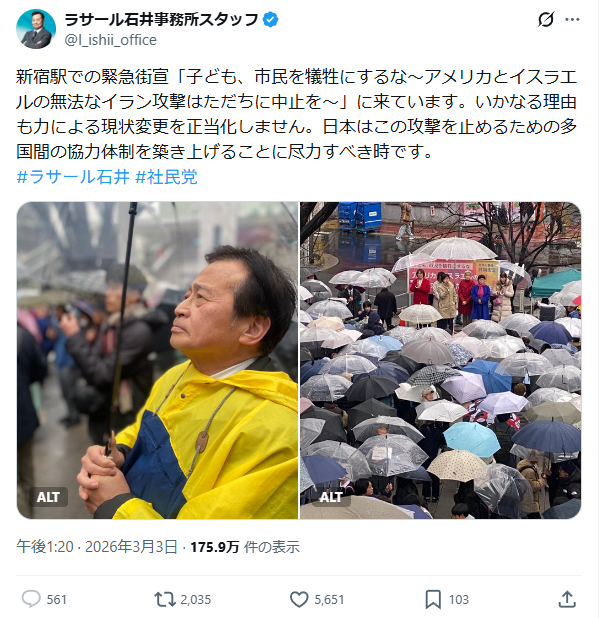This screenshot has height=618, width=609.
Task: Show ALT text on umbrella crowd photo
Action: coord(331,497)
